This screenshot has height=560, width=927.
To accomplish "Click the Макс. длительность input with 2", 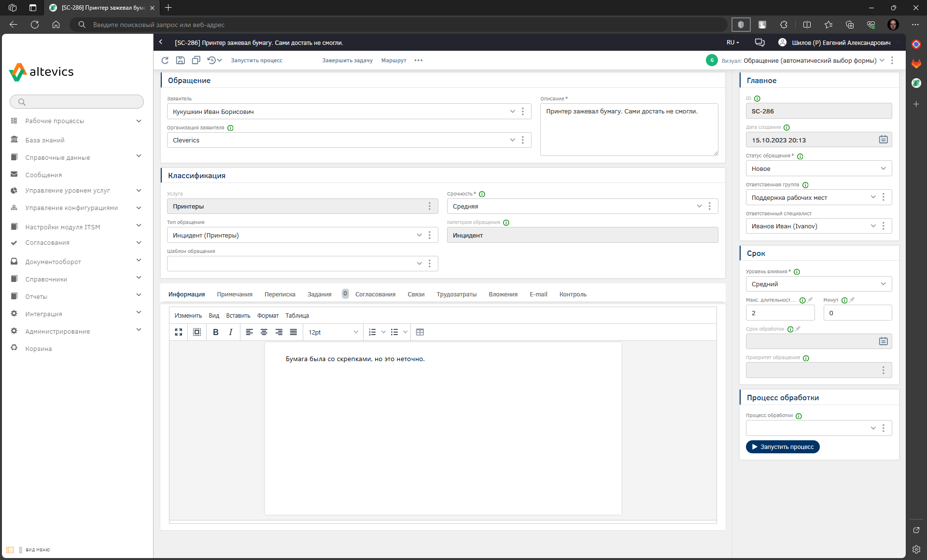I will pyautogui.click(x=780, y=313).
